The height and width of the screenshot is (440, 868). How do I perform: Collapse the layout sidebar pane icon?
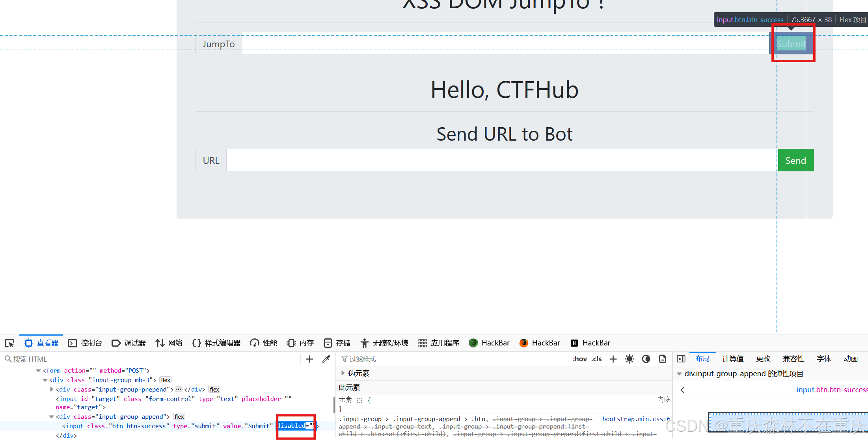click(681, 359)
